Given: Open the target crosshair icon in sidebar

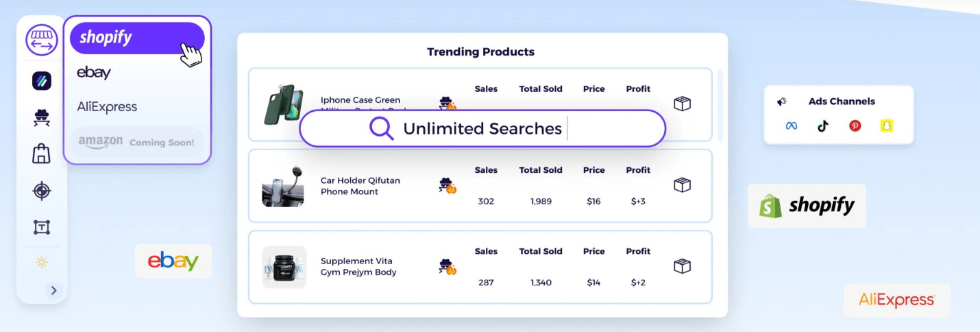Looking at the screenshot, I should pos(42,191).
